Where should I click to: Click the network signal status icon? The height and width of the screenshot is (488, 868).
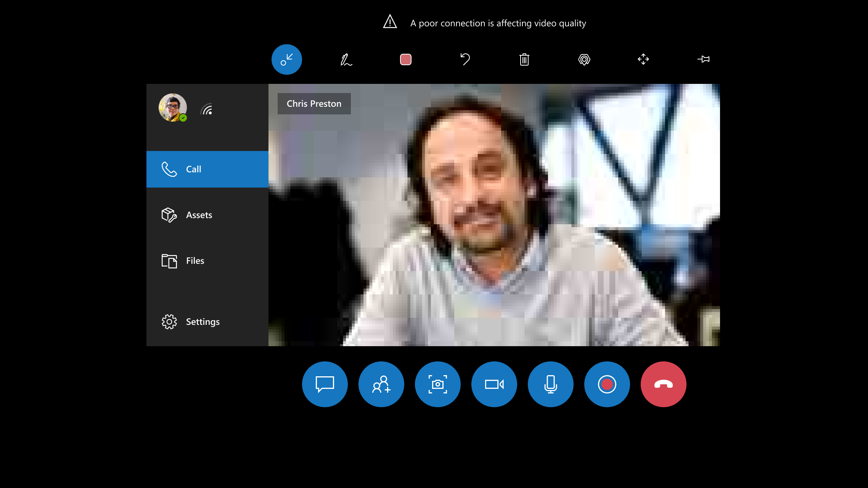click(x=207, y=110)
